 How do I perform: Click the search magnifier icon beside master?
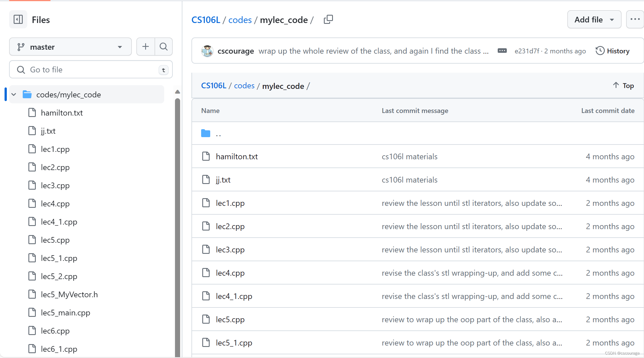[164, 47]
